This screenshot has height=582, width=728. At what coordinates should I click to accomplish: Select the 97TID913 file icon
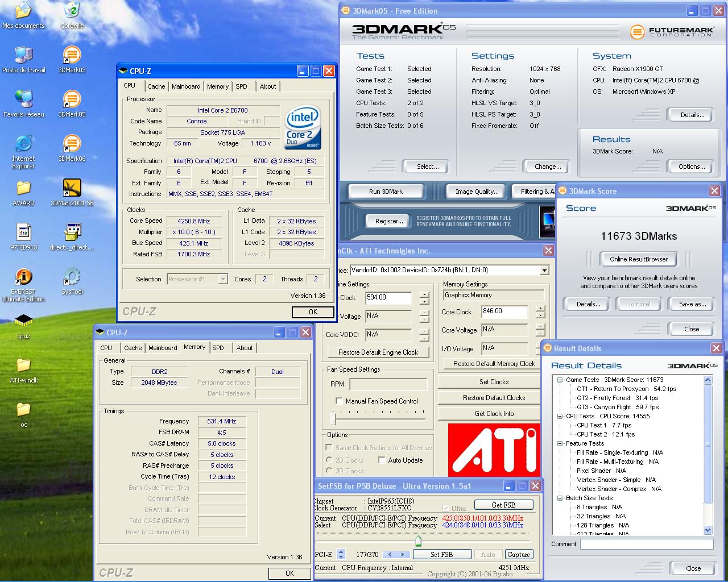(x=23, y=237)
